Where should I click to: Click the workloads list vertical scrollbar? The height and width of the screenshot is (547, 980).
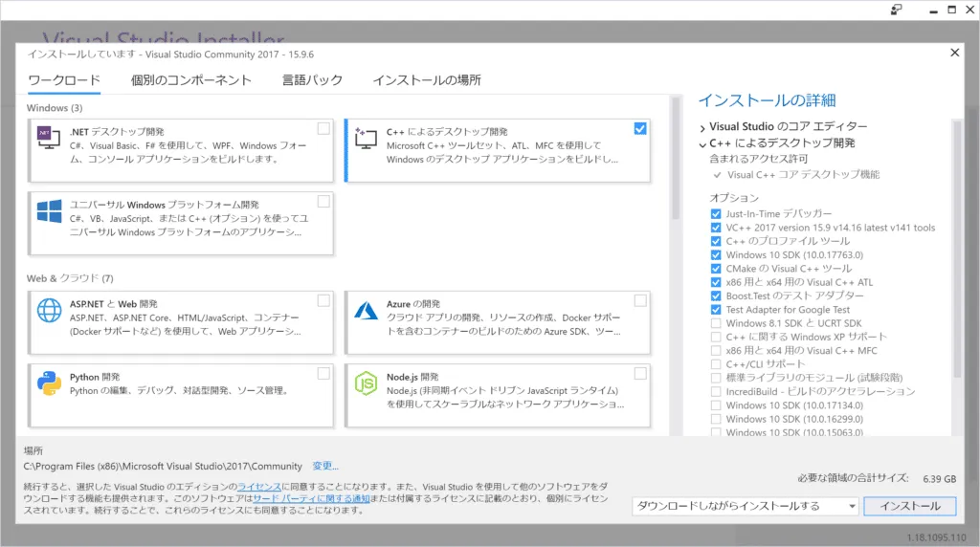point(675,159)
